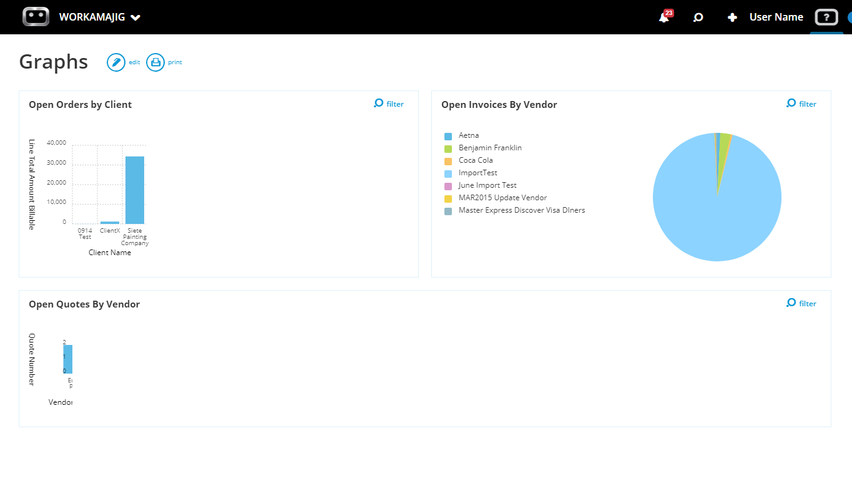Click the edit pencil icon
Screen dimensions: 852x504
pyautogui.click(x=116, y=62)
